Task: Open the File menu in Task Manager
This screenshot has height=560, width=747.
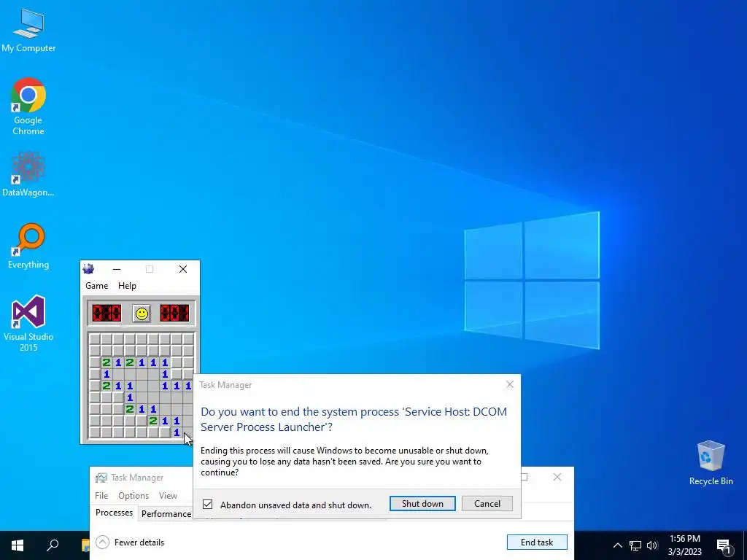Action: tap(101, 496)
